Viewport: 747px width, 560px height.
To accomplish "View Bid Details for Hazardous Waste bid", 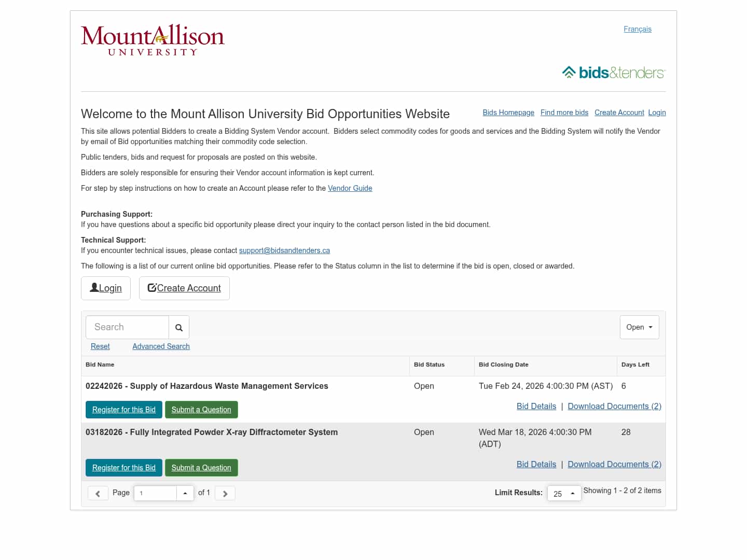I will (536, 406).
